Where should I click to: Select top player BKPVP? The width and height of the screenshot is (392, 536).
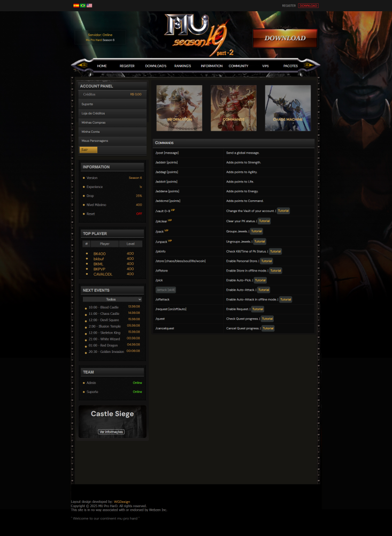click(x=99, y=269)
